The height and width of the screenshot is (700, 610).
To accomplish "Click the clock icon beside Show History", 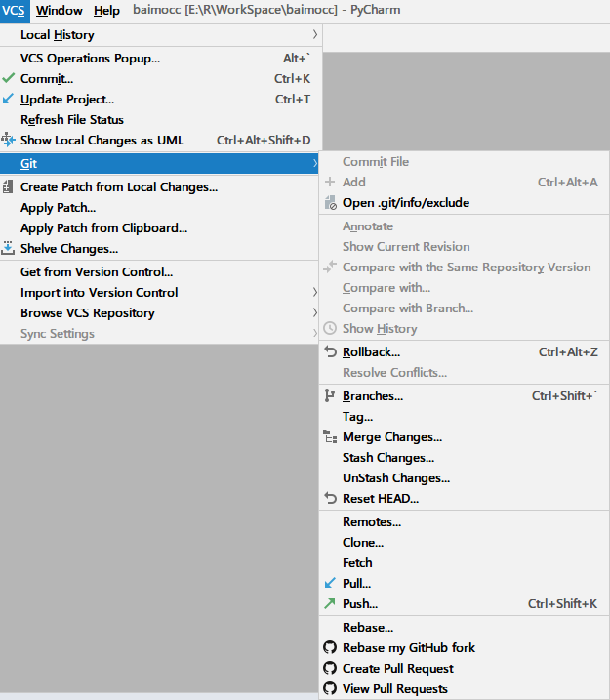I will pos(330,328).
